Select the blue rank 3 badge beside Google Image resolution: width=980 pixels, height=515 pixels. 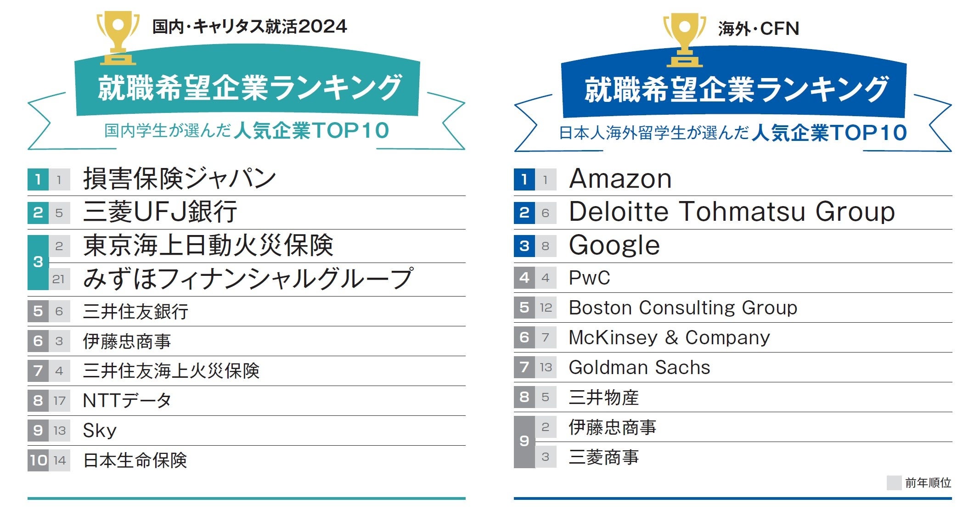[524, 246]
